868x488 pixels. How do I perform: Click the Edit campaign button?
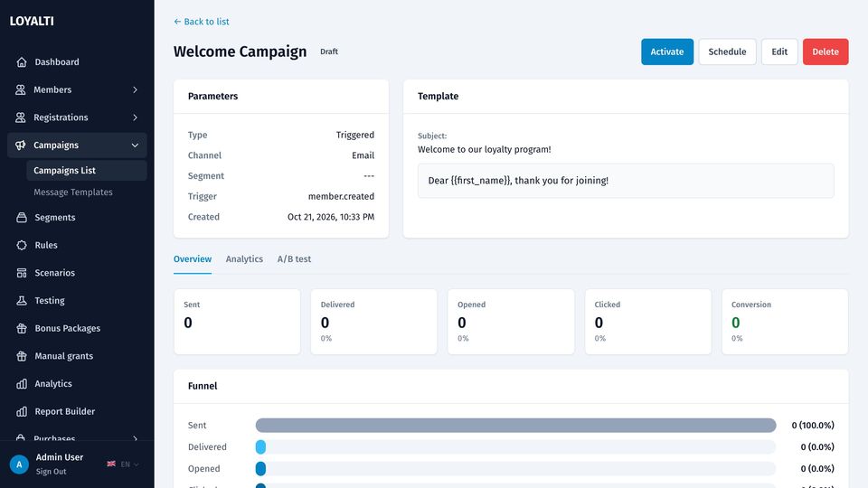778,52
